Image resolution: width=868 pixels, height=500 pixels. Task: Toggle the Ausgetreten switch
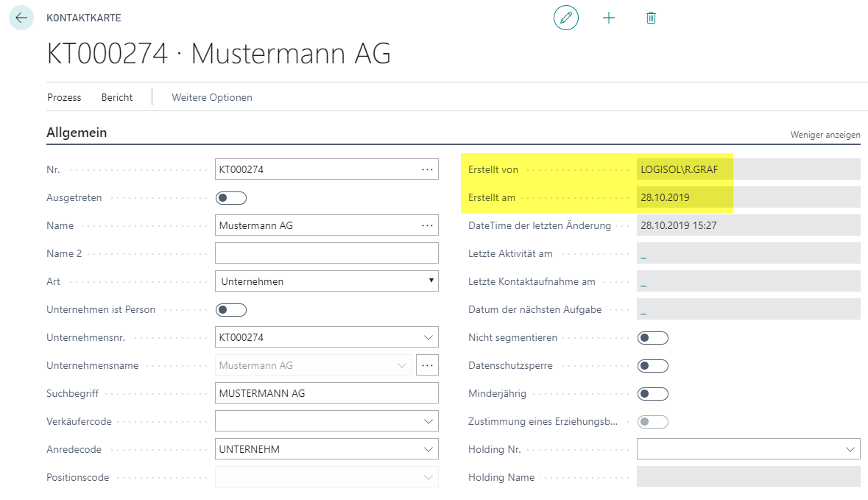point(231,197)
